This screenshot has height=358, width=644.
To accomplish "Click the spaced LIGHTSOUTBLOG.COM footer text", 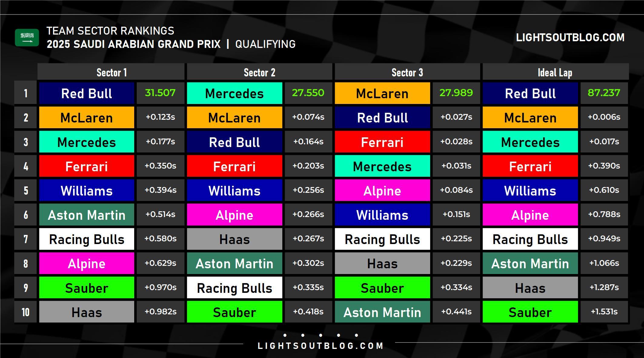I will pyautogui.click(x=321, y=346).
